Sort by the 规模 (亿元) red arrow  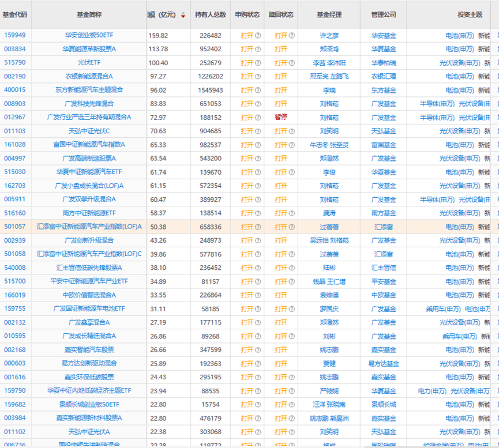183,15
